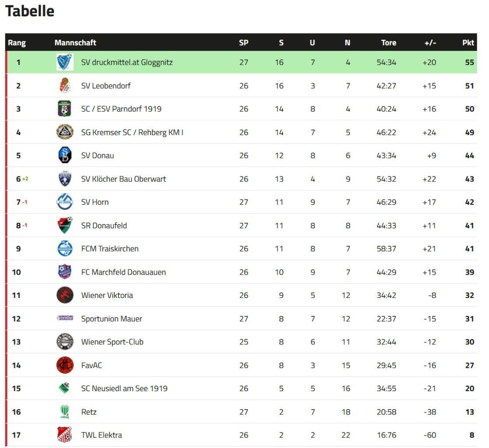Click the FavAC club crest

[65, 365]
